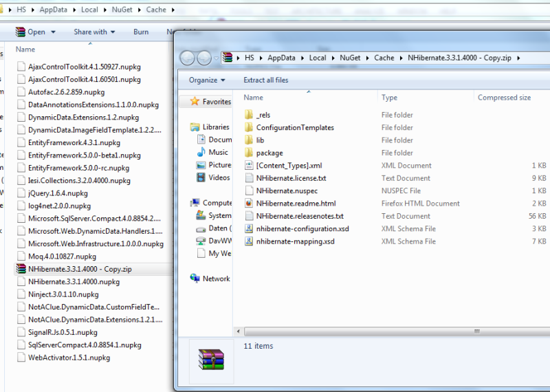Click the Pictures library icon
This screenshot has width=550, height=392.
click(x=201, y=164)
